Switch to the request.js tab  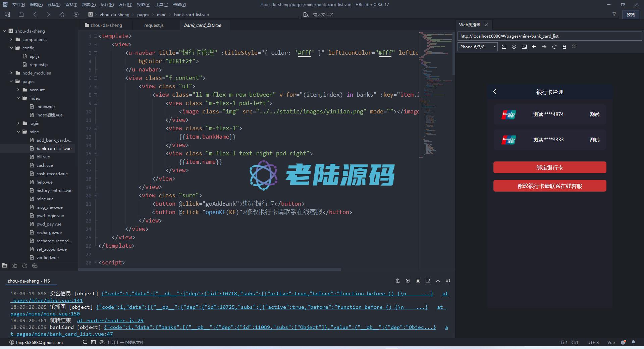point(154,25)
